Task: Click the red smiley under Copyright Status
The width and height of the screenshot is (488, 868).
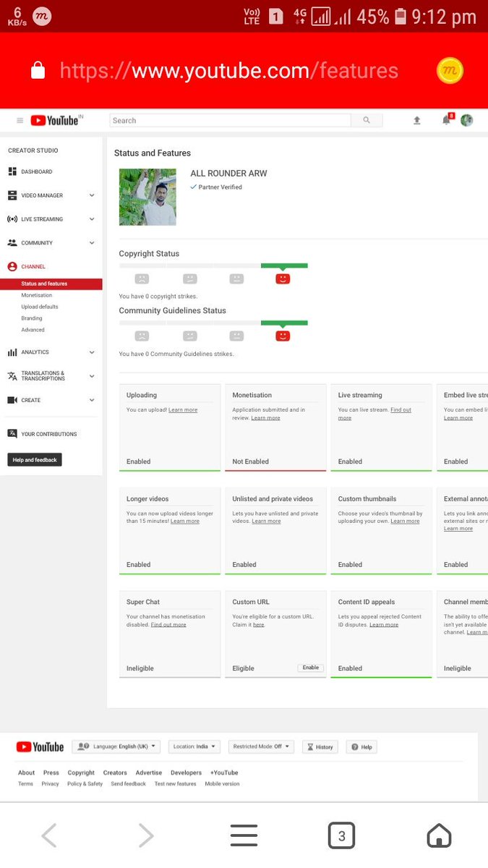Action: (x=283, y=278)
